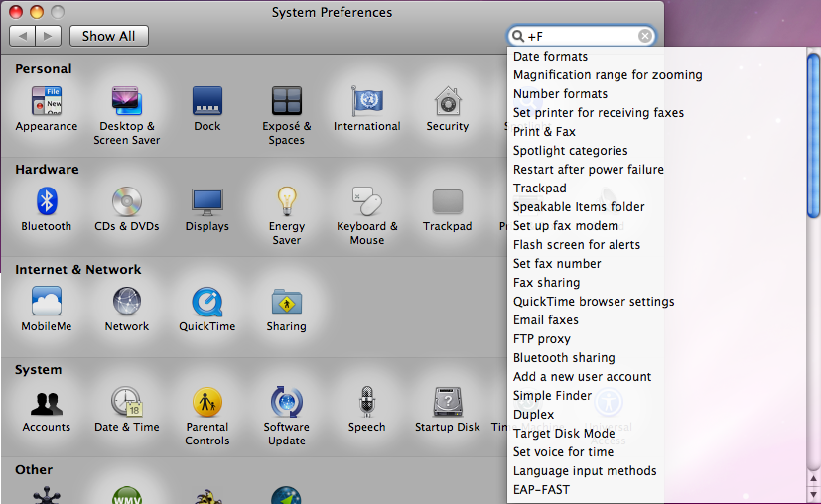Choose 'QuickTime browser settings' result
This screenshot has height=504, width=821.
(x=594, y=301)
